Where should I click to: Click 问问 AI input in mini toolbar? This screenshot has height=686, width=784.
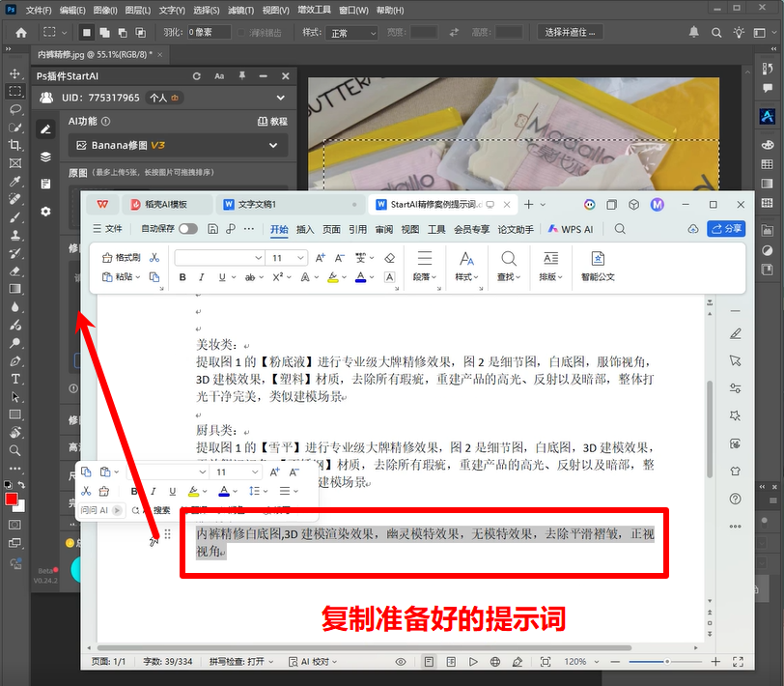[101, 510]
